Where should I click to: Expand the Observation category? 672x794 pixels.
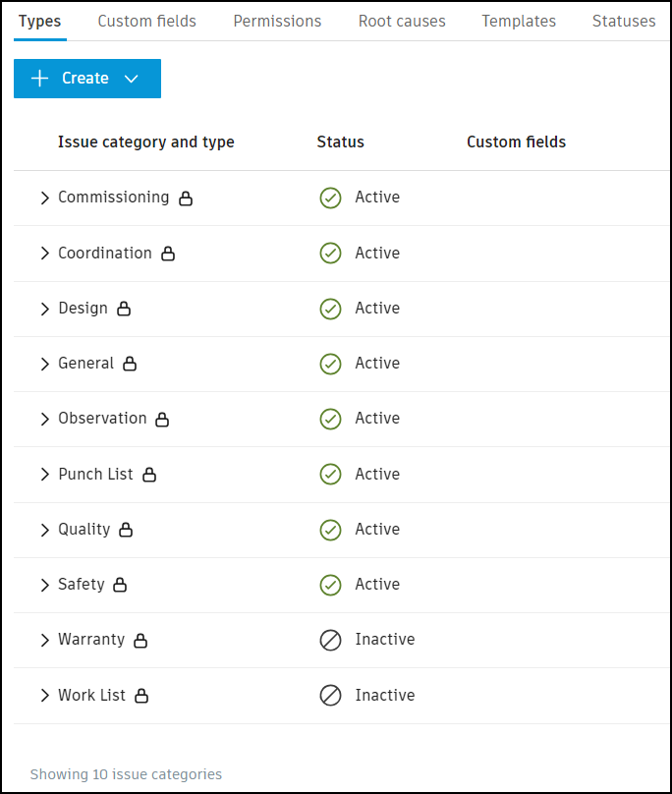pyautogui.click(x=44, y=419)
